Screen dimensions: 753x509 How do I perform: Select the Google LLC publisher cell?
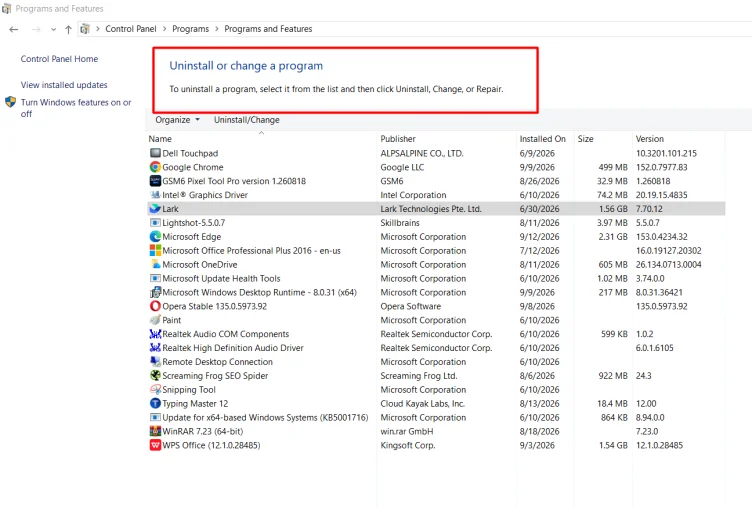[x=402, y=167]
